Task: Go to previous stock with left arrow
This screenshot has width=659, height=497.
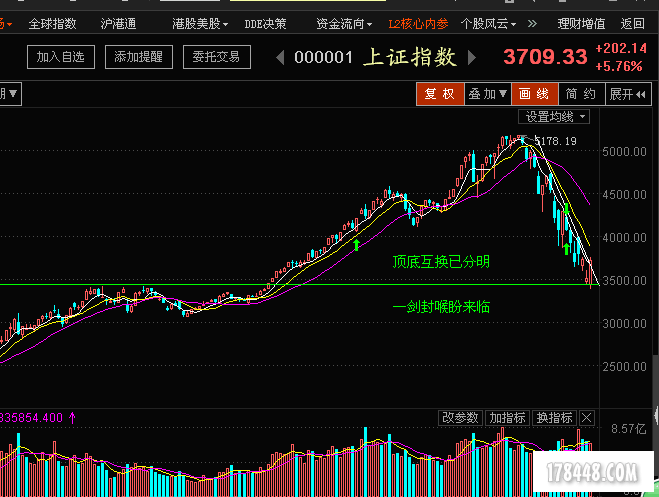Action: [280, 57]
